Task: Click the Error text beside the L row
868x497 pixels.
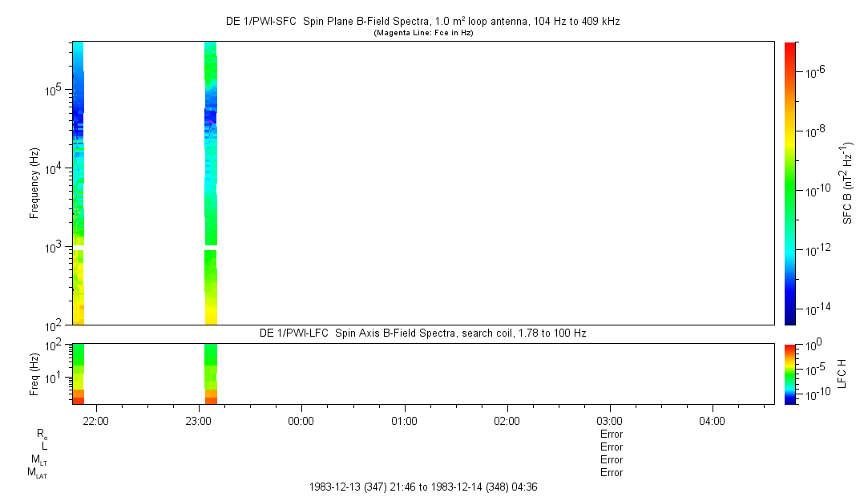Action: click(x=611, y=447)
